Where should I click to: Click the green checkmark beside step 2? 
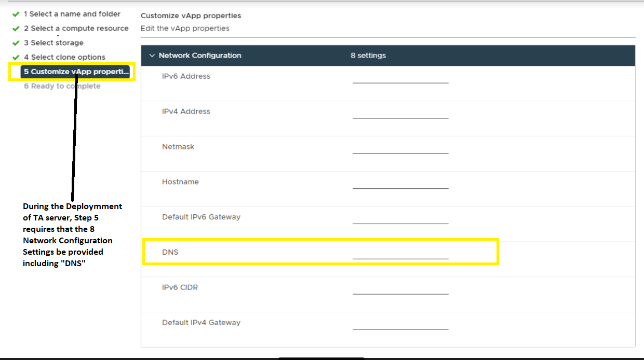pyautogui.click(x=16, y=29)
